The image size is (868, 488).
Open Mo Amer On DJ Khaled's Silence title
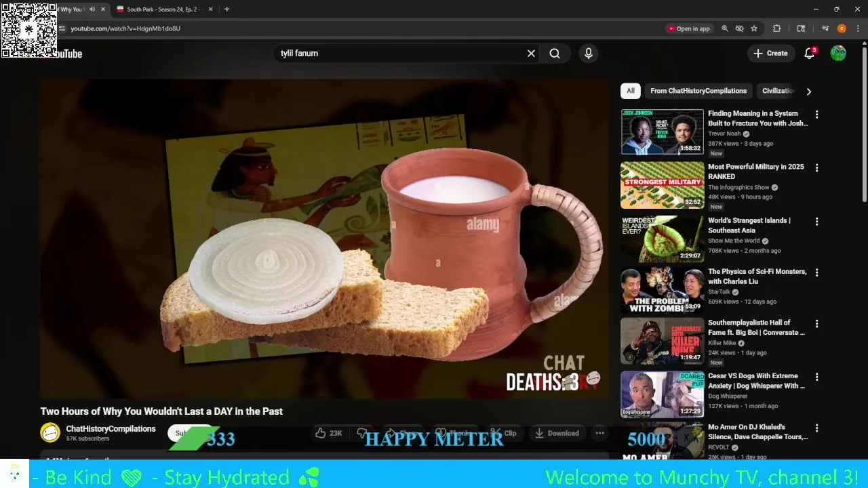pyautogui.click(x=757, y=432)
